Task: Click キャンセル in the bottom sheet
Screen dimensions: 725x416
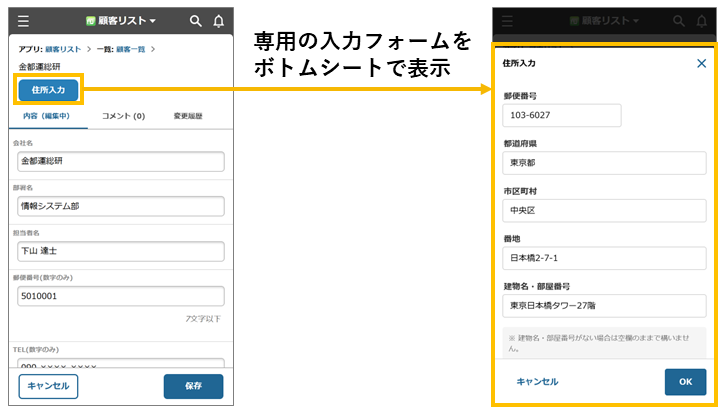Action: [537, 382]
